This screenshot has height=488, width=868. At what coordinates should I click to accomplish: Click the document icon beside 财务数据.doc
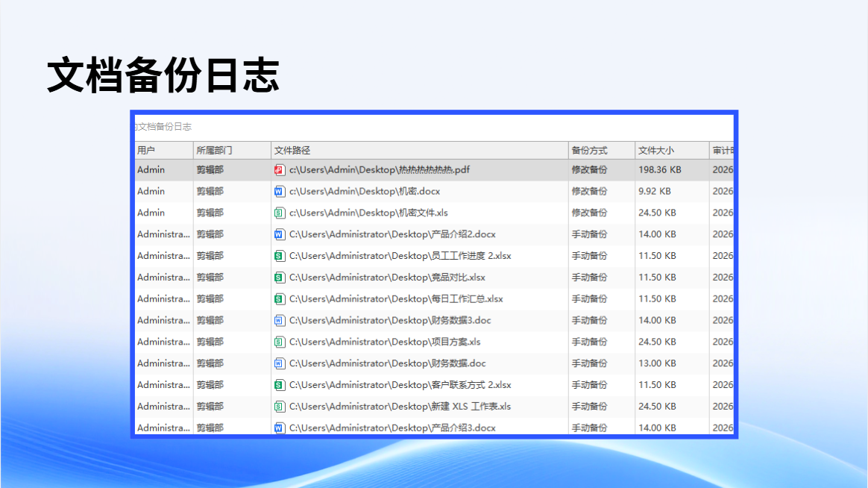[280, 363]
